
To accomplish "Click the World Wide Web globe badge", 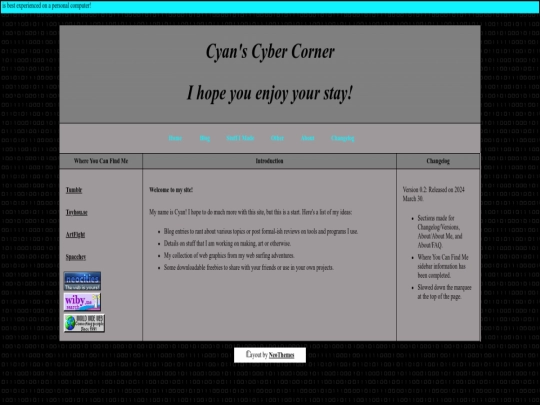I will pos(84,323).
